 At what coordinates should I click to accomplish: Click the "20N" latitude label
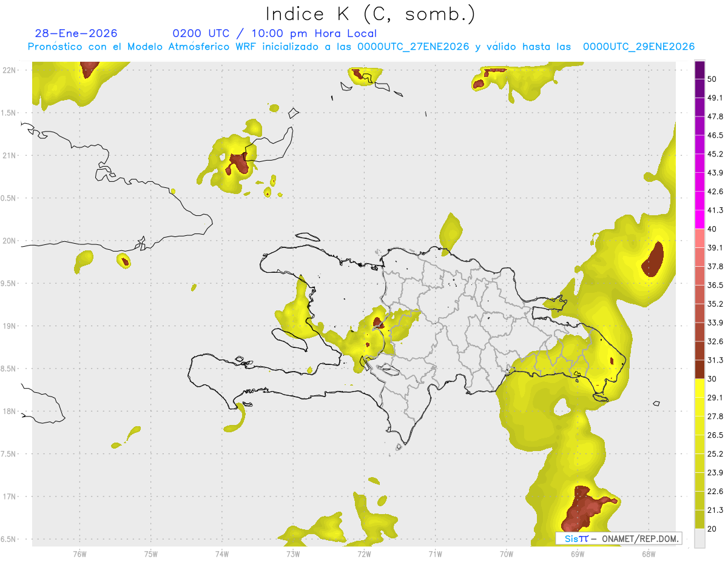click(9, 241)
